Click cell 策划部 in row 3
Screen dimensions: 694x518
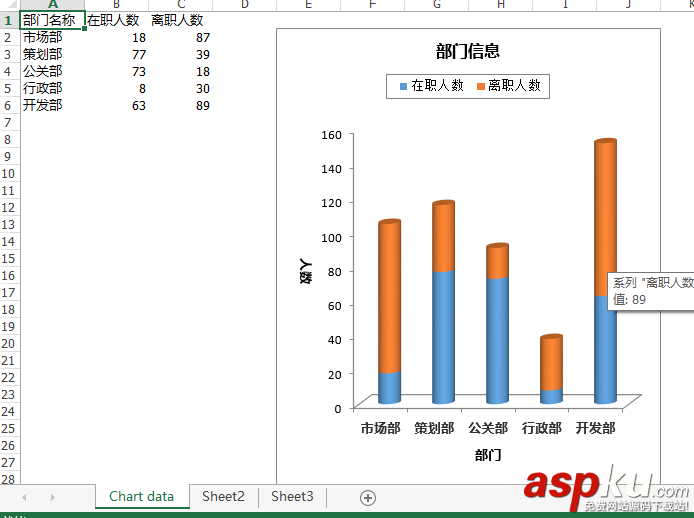point(53,54)
